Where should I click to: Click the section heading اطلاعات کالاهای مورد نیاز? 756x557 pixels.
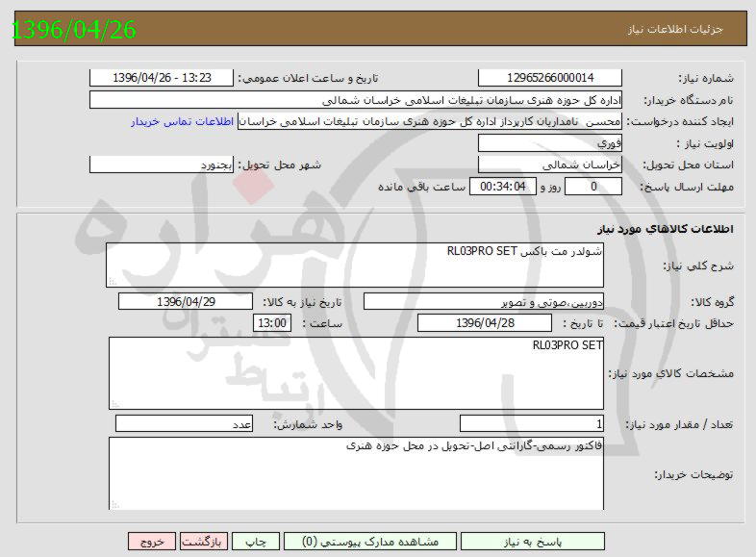pos(666,229)
